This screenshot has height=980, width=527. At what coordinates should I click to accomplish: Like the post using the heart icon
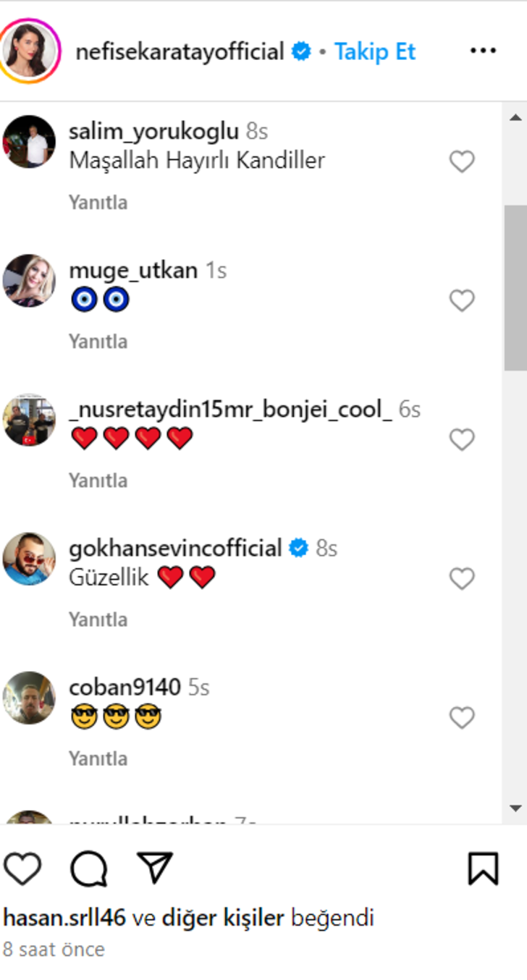[x=25, y=869]
